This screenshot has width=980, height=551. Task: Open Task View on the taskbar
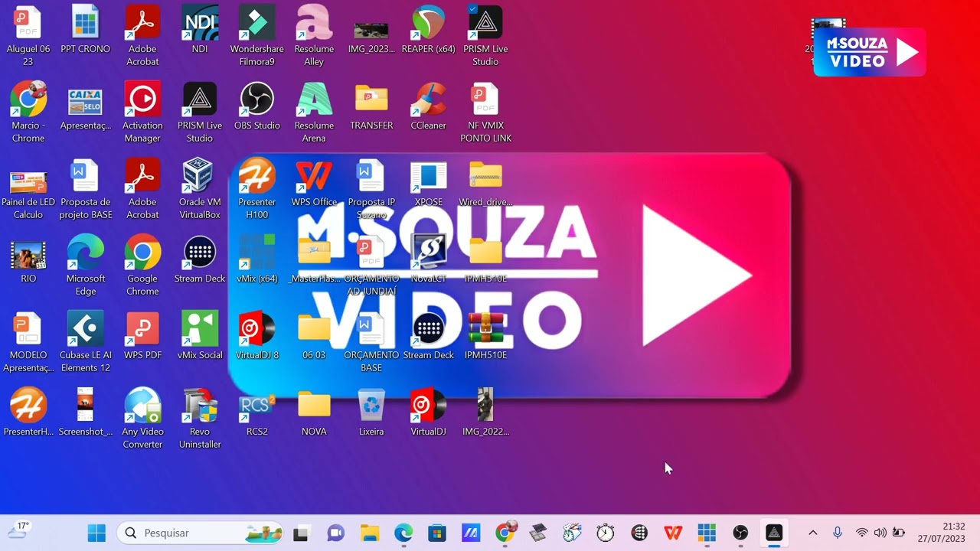[301, 533]
